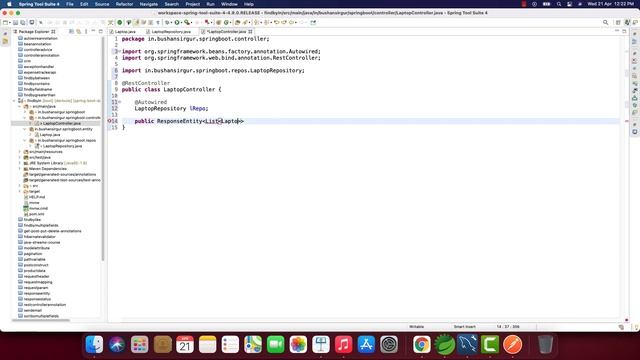Select the LaptopController.java editor tab

point(226,31)
